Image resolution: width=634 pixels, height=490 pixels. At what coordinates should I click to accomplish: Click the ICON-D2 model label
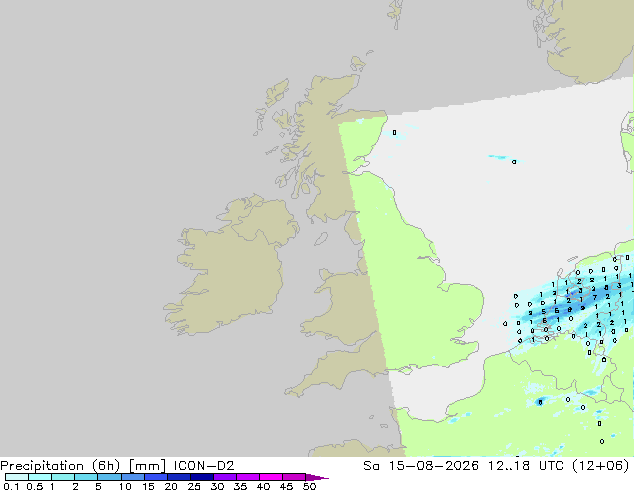204,466
